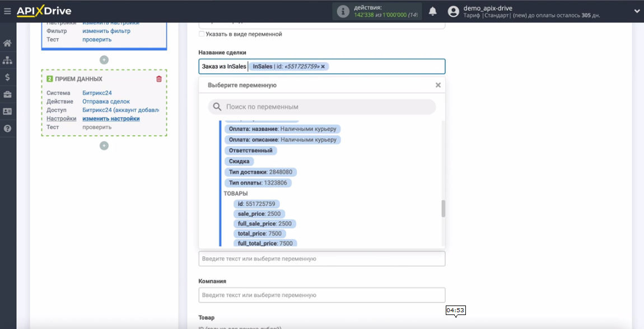Select the Ответственный variable
The height and width of the screenshot is (329, 644).
[250, 151]
